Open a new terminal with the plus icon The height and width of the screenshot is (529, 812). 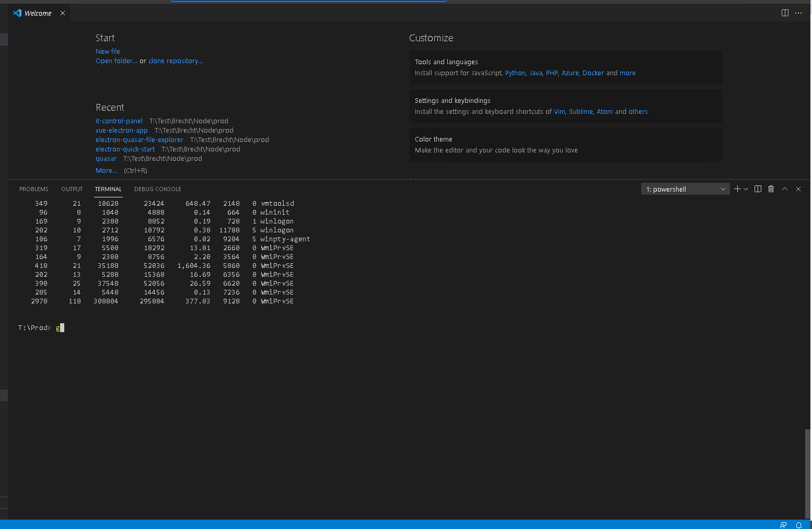[x=737, y=189]
